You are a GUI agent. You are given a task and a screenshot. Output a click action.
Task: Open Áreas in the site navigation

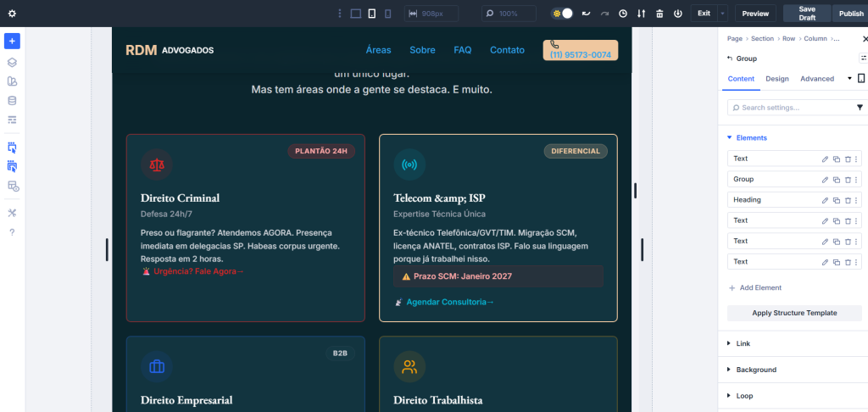pos(379,50)
